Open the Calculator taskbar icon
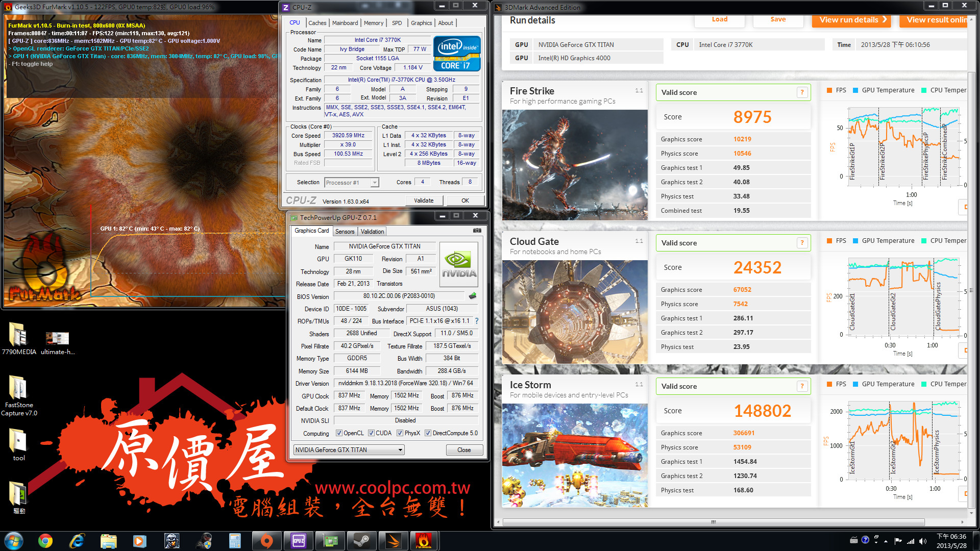 click(x=235, y=541)
